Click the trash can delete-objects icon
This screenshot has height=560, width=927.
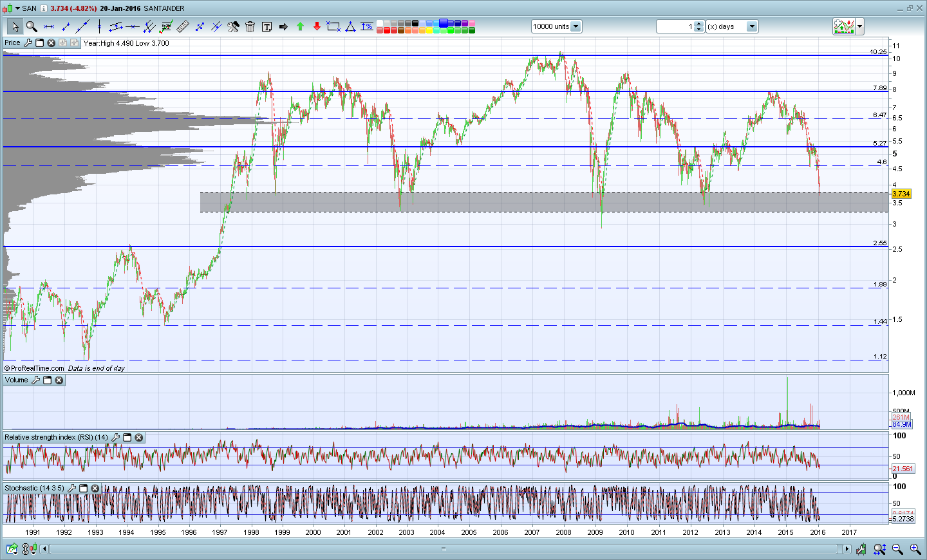point(250,26)
